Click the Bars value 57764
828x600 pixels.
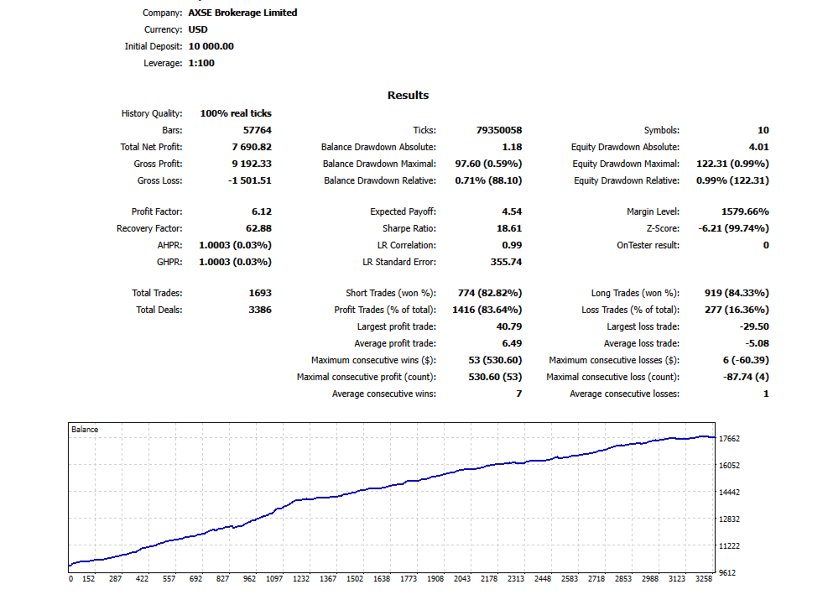click(257, 130)
